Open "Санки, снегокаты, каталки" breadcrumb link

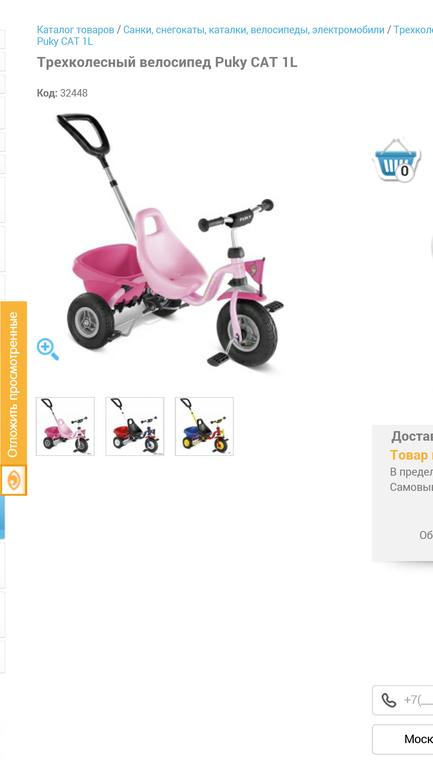point(254,29)
